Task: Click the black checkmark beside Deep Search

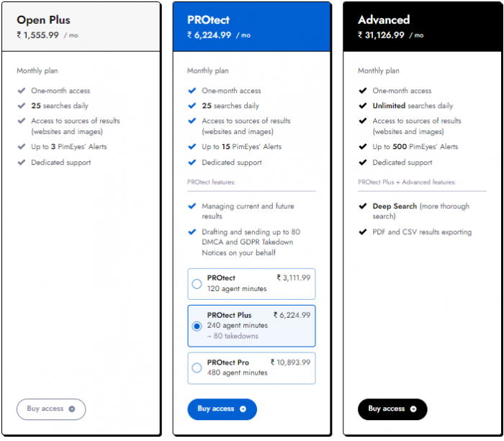Action: (x=363, y=206)
